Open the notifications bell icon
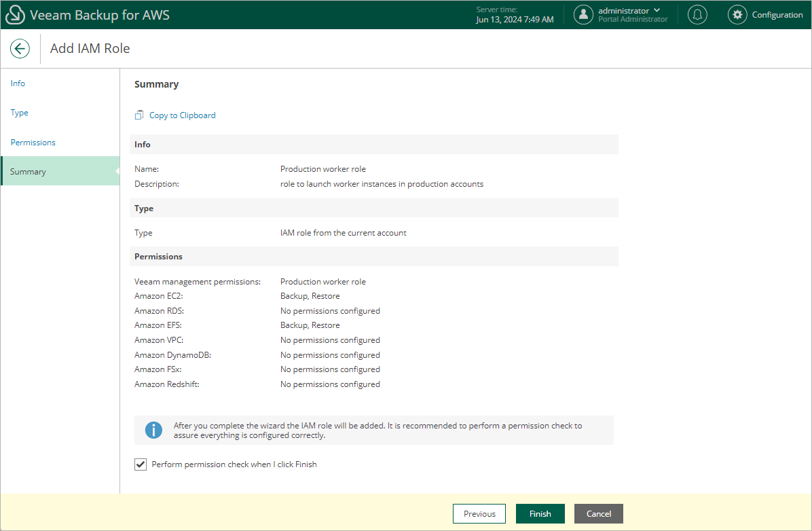The image size is (812, 531). point(697,14)
